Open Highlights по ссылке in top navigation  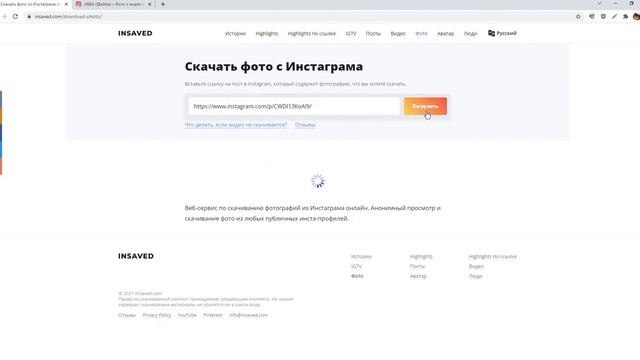click(311, 33)
